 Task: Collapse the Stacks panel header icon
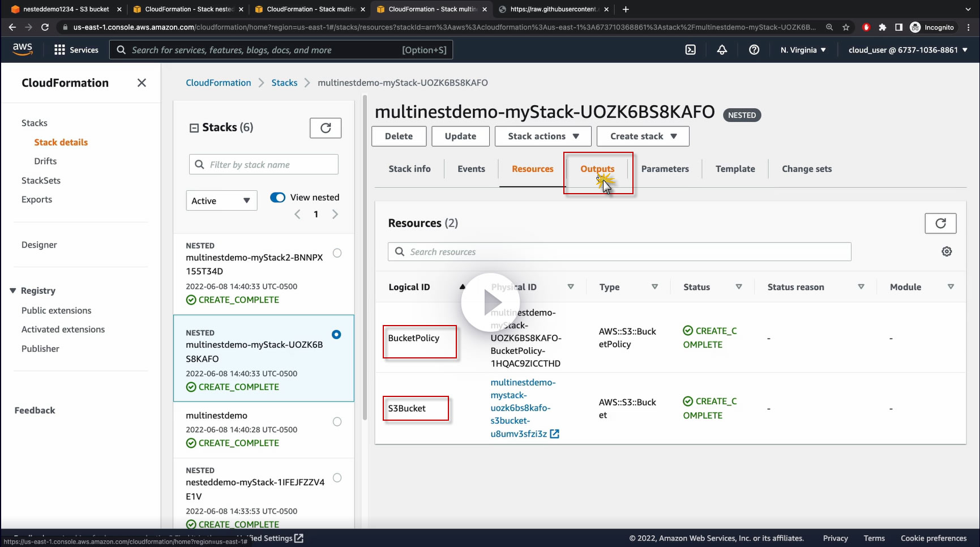194,128
